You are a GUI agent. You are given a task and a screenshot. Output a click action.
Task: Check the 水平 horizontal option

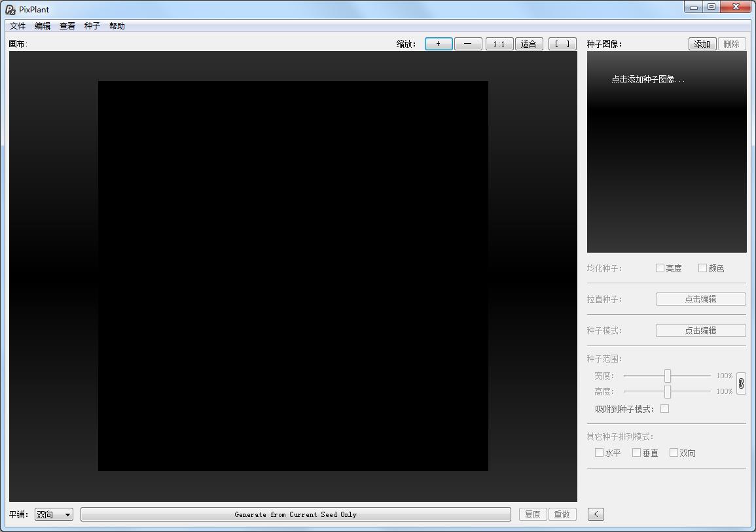coord(599,452)
